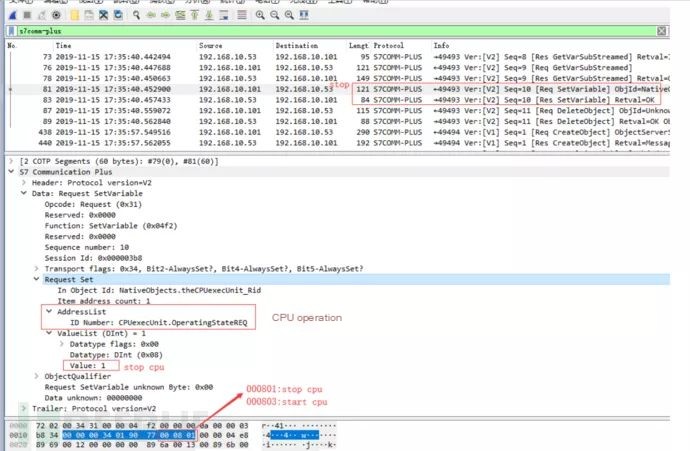Collapse S7 Communication Plus node
The width and height of the screenshot is (690, 451).
(11, 172)
